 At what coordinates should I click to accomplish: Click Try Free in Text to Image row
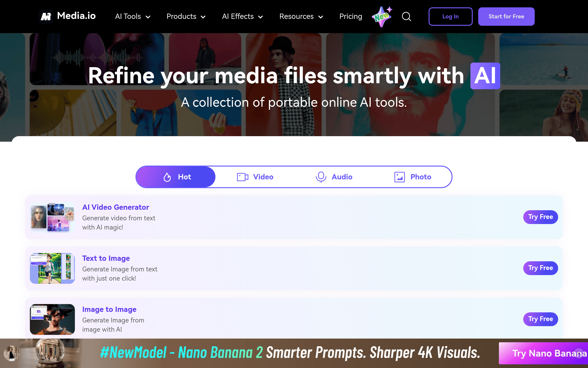[540, 268]
